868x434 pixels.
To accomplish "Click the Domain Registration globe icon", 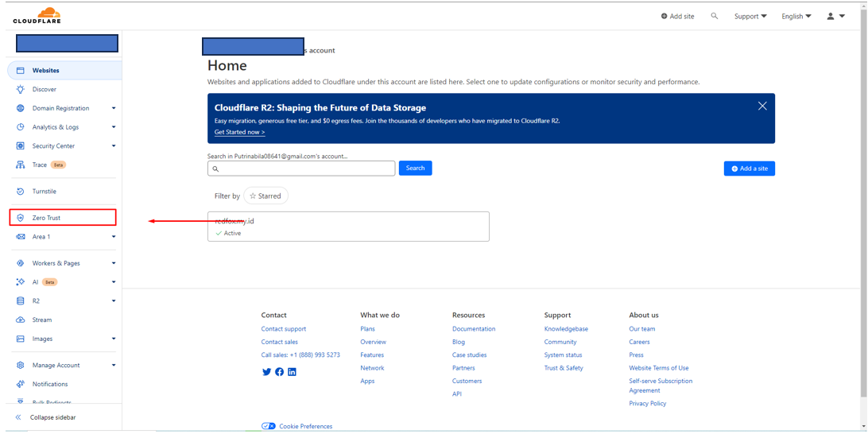I will pos(21,108).
